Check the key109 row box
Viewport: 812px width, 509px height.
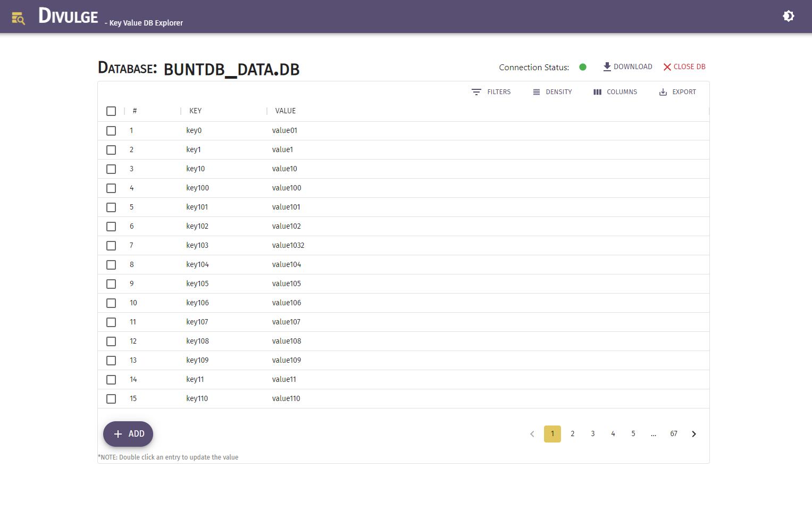pos(111,361)
